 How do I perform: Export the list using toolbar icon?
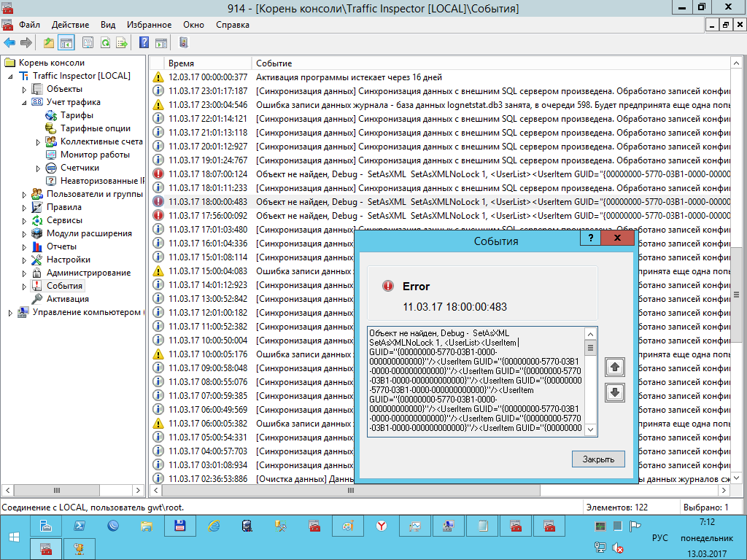[x=122, y=43]
